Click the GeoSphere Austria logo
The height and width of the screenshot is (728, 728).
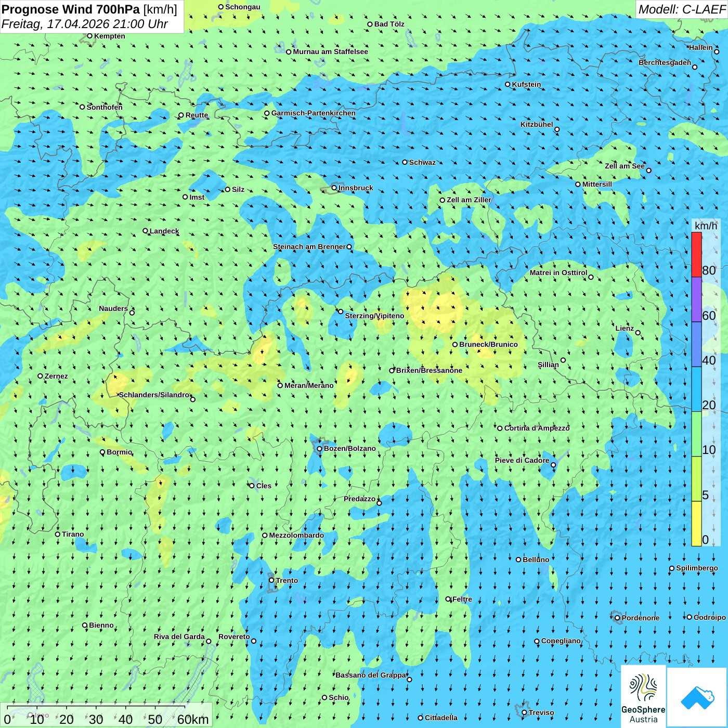point(643,697)
